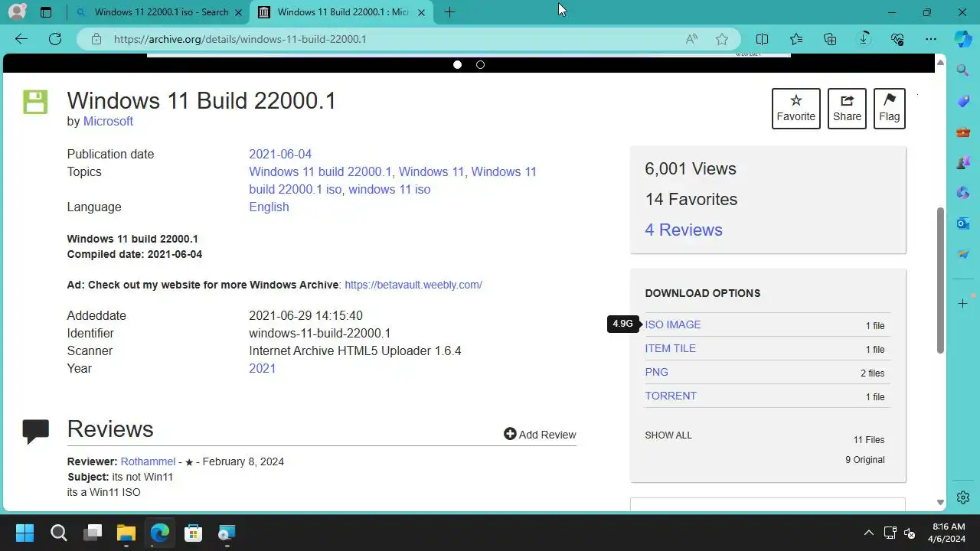Open Shopping tag icon in sidebar
Image resolution: width=980 pixels, height=551 pixels.
click(963, 101)
